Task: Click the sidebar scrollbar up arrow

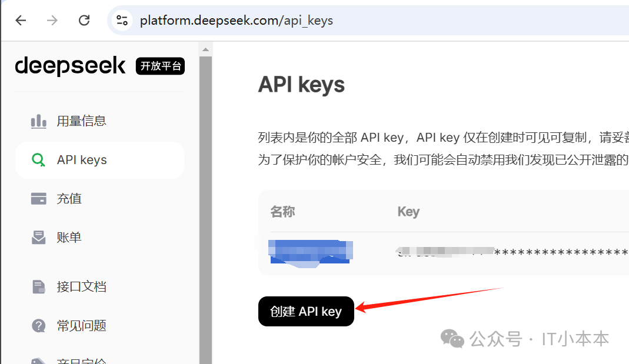Action: click(x=205, y=49)
